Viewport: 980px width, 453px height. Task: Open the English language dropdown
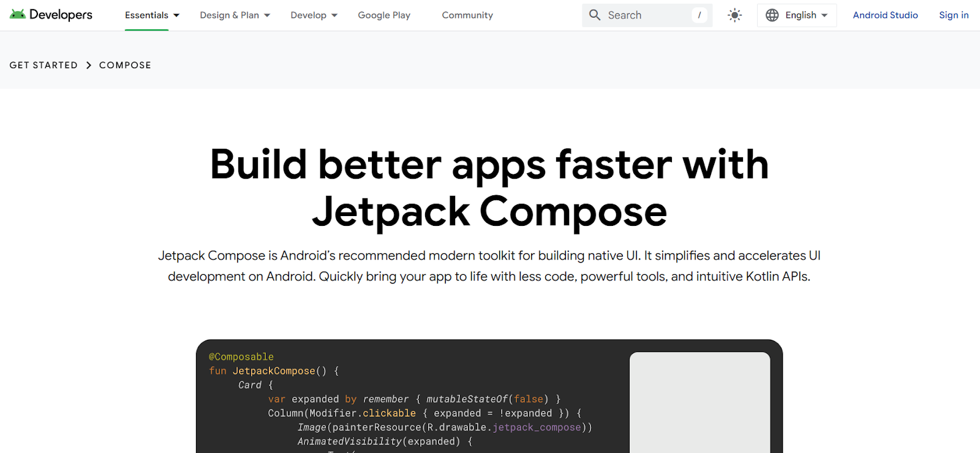point(797,15)
